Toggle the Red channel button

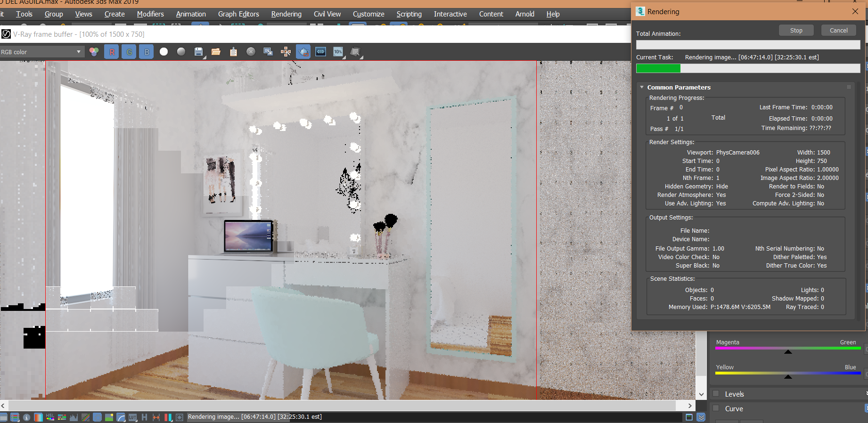pyautogui.click(x=112, y=52)
